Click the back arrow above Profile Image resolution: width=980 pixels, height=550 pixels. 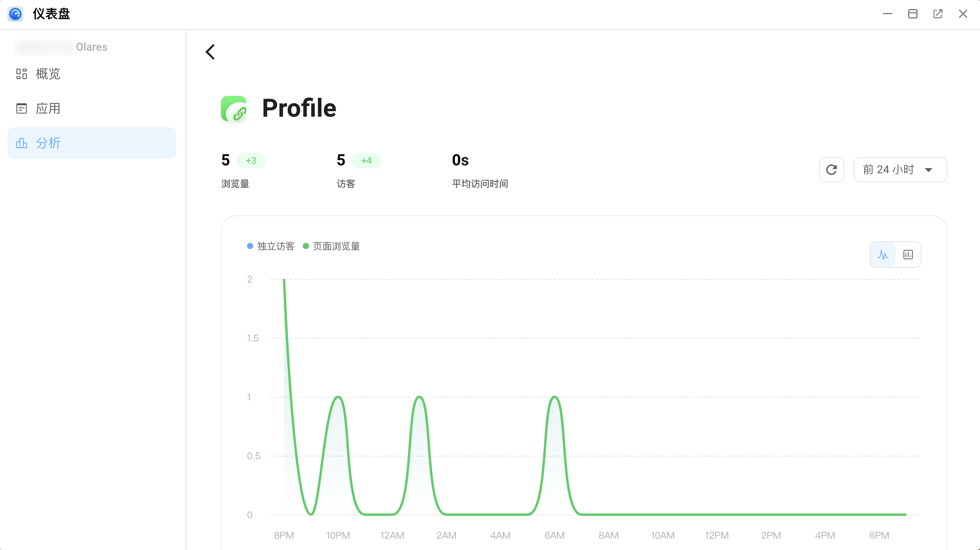pos(210,52)
